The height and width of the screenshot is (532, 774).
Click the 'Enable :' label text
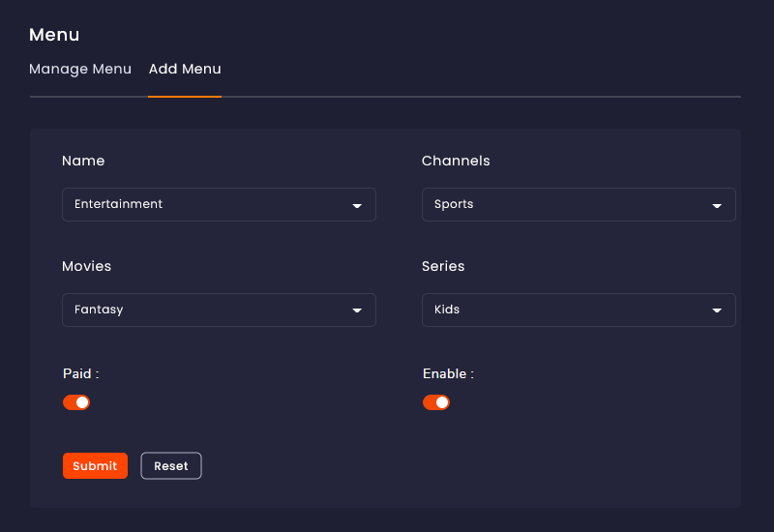pyautogui.click(x=448, y=373)
